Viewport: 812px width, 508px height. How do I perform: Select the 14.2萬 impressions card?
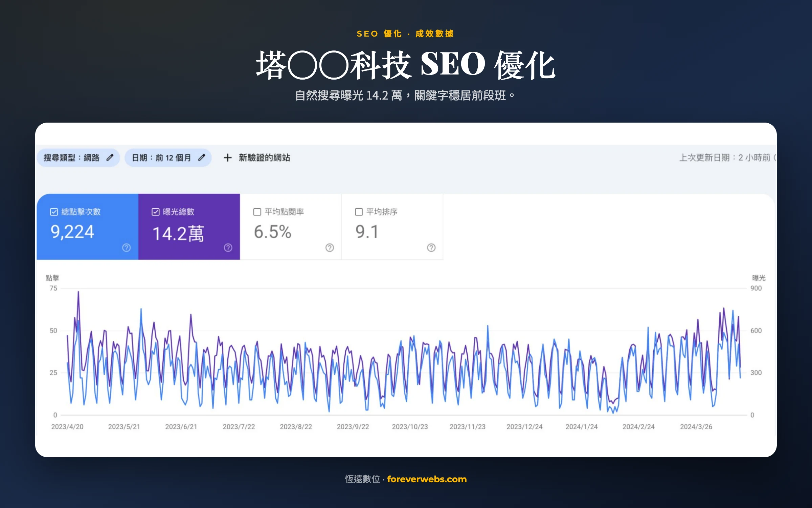click(x=189, y=227)
